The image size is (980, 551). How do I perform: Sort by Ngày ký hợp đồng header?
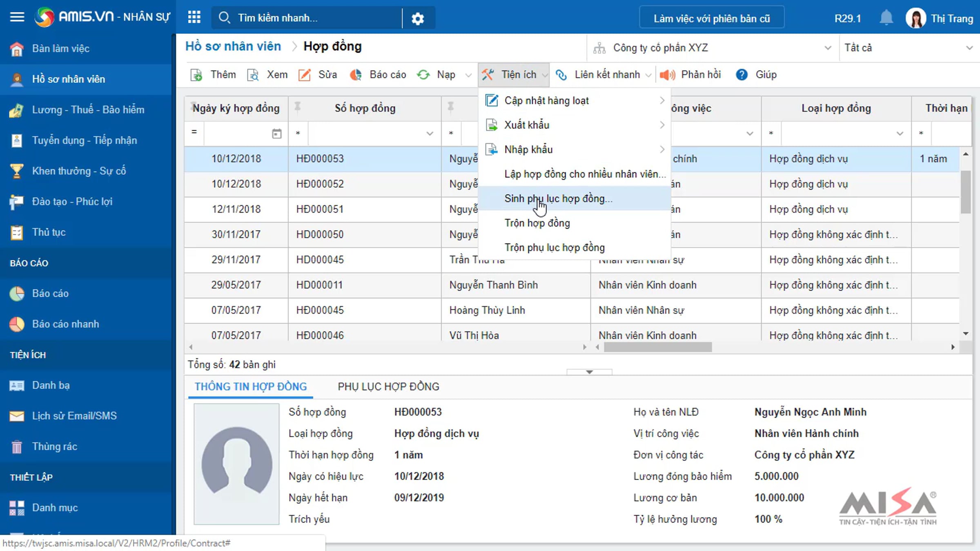click(236, 108)
